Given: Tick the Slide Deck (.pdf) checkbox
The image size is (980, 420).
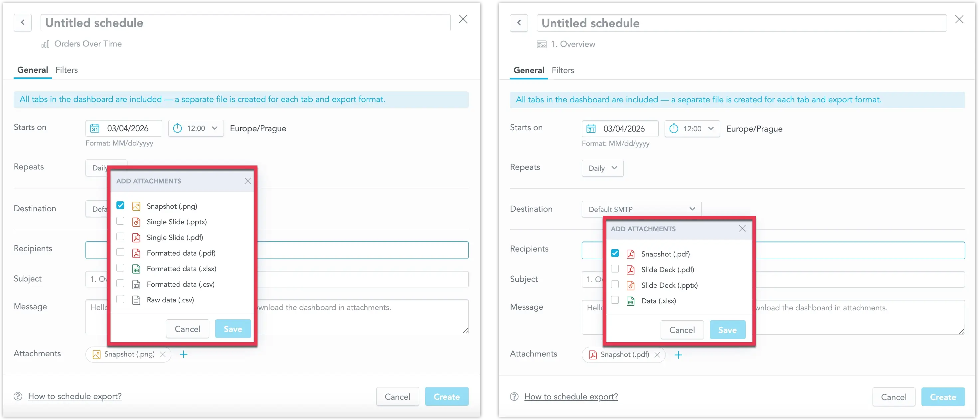Looking at the screenshot, I should tap(615, 269).
